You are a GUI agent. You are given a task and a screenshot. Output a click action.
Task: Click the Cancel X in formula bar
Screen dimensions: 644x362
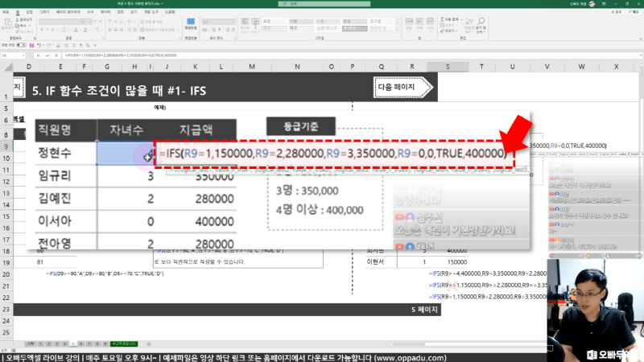[x=38, y=56]
